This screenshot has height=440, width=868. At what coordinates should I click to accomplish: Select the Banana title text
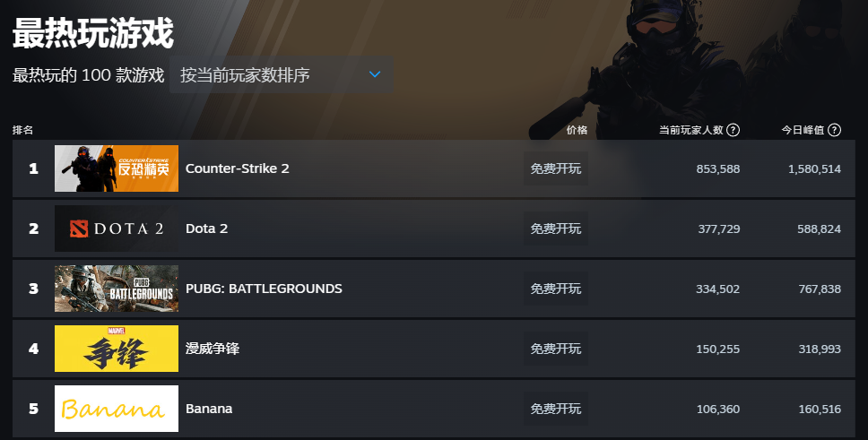tap(209, 409)
